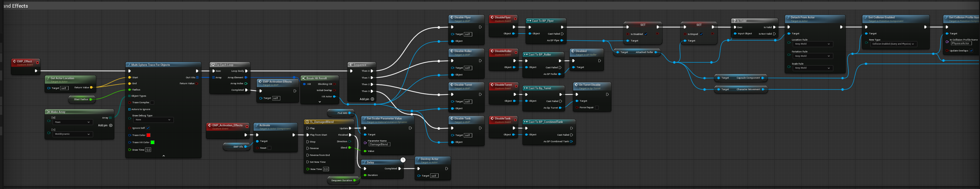Click Add pin on the Sequence node
980x189 pixels.
pos(367,99)
